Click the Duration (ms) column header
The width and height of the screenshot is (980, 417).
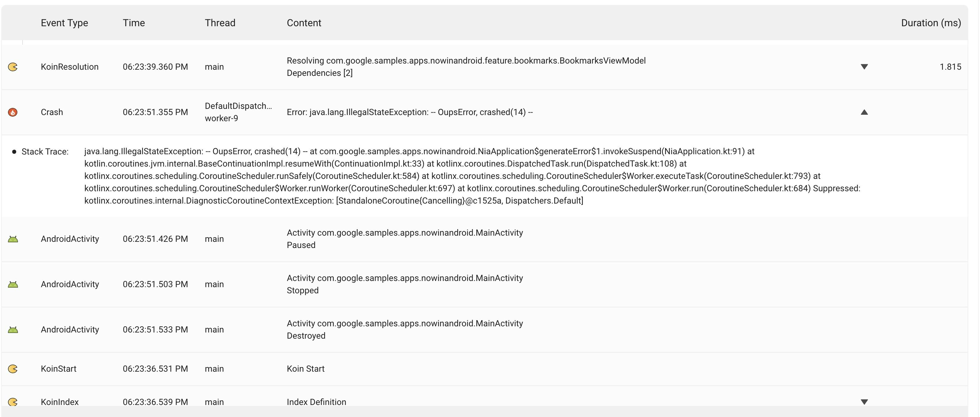click(x=931, y=23)
